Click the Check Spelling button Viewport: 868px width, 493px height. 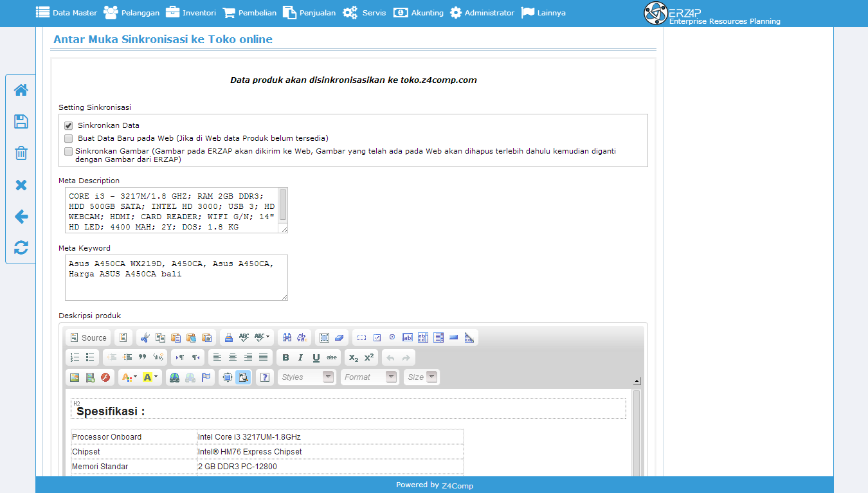pos(244,338)
